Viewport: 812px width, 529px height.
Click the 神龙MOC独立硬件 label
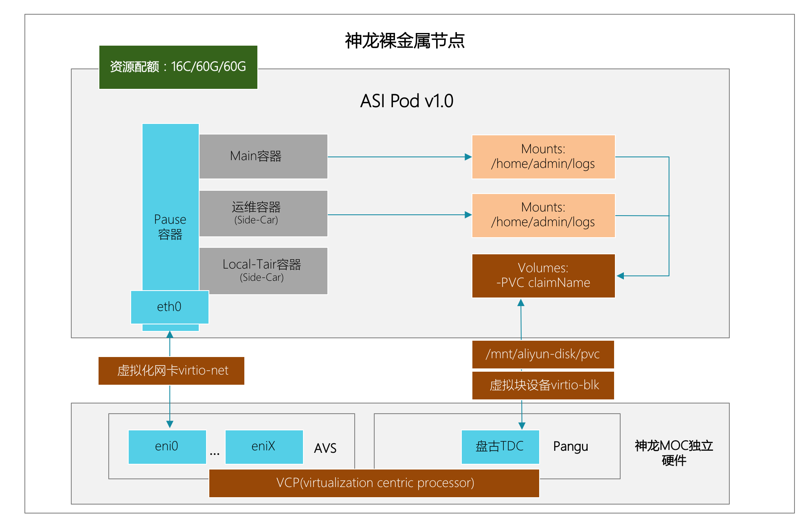tap(674, 453)
